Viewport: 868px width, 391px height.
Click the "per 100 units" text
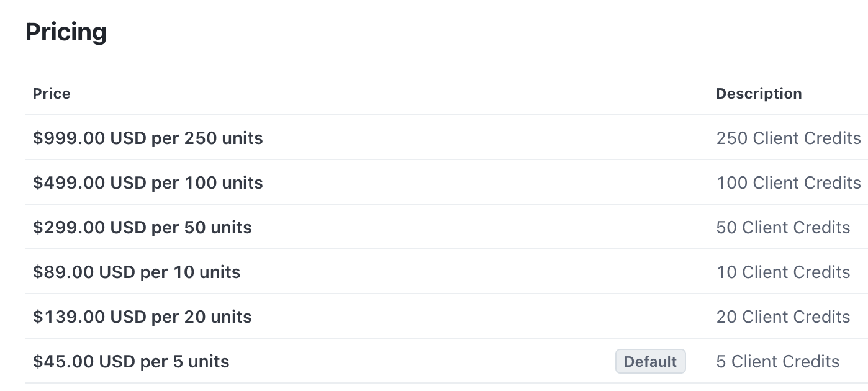207,182
